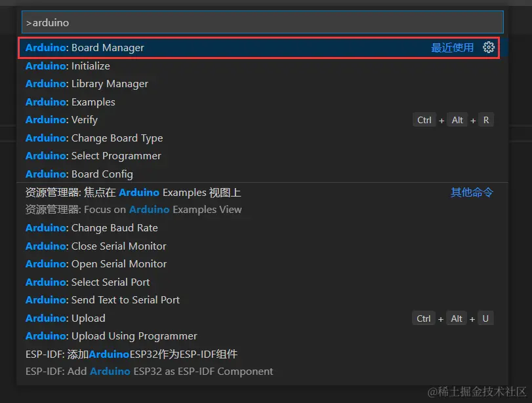Select Arduino: Send Text to Serial Port
532x403 pixels.
[x=262, y=300]
